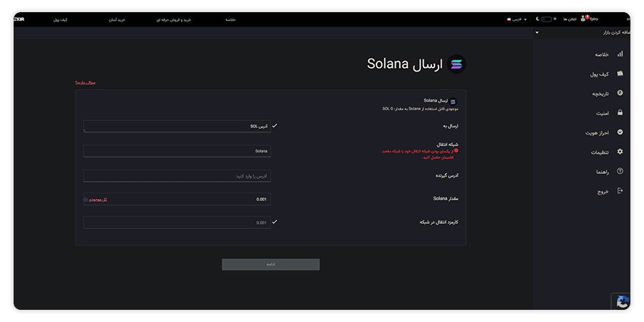Open خلاصه in top navigation
Image resolution: width=644 pixels, height=322 pixels.
point(230,19)
